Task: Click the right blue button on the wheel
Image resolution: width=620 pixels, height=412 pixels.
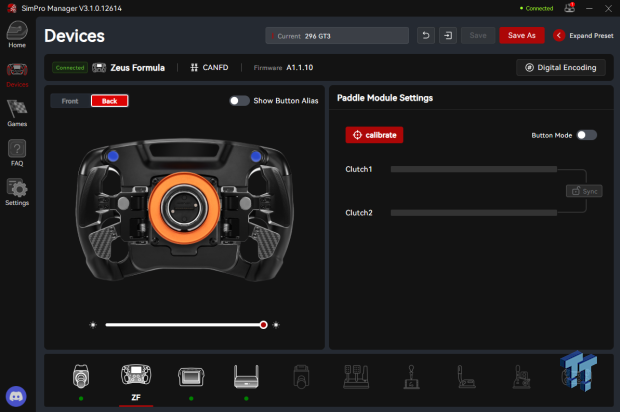Action: (x=256, y=157)
